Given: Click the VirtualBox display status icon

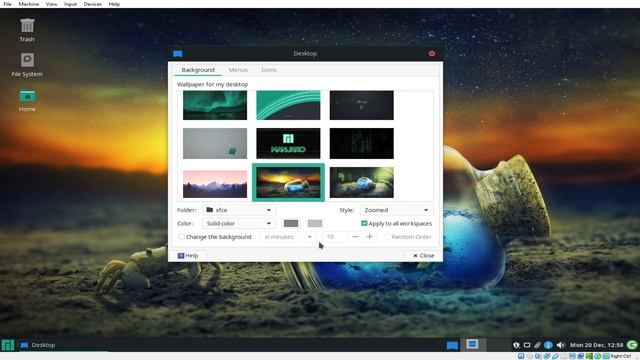Looking at the screenshot, I should 572,356.
